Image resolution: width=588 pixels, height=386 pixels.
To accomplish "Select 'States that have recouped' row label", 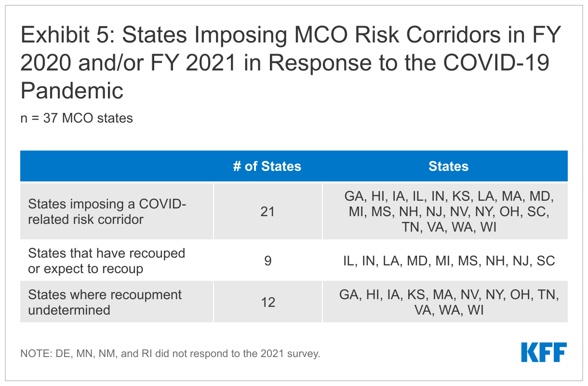I will [107, 261].
